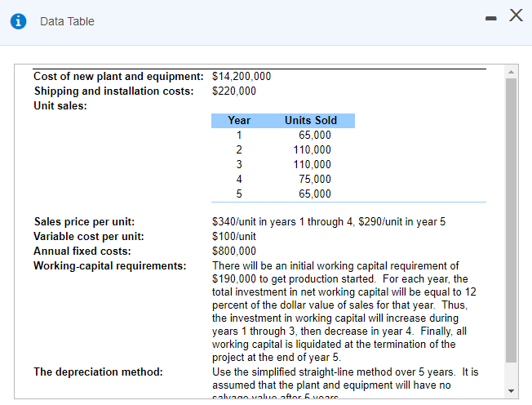This screenshot has width=532, height=405.
Task: Click the Unit sales label
Action: tap(60, 105)
